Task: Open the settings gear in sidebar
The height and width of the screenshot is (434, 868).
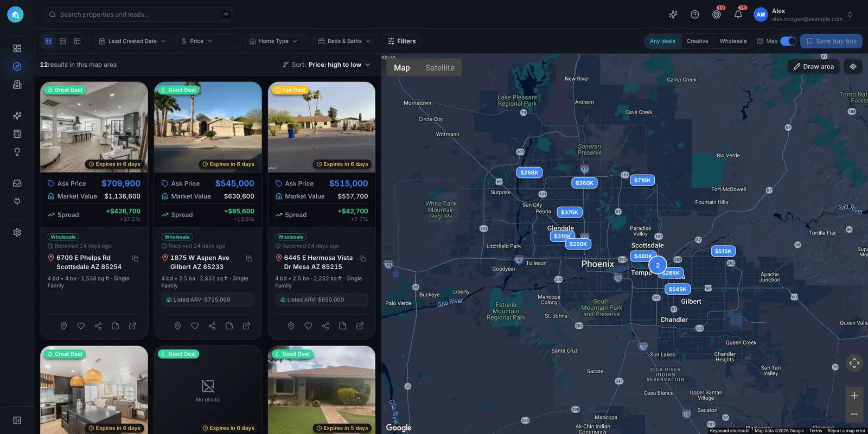Action: pos(17,232)
